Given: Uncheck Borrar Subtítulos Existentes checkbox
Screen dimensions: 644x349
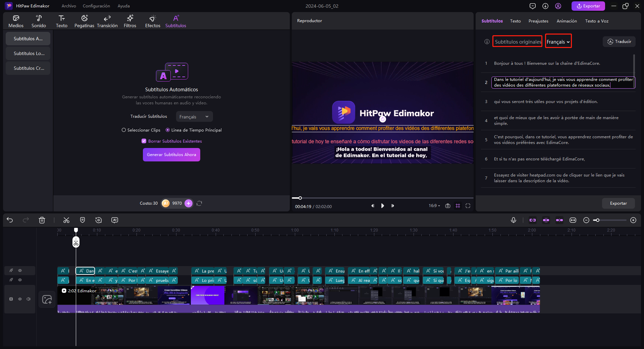Looking at the screenshot, I should pos(144,141).
